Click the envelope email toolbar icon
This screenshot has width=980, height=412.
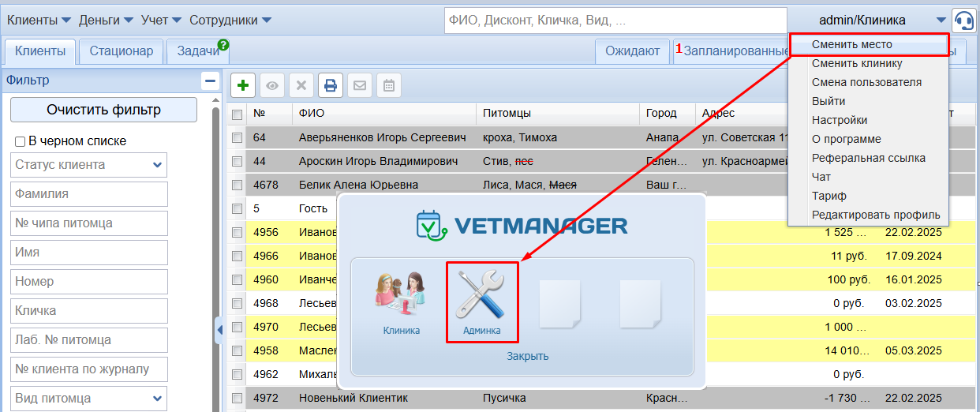pyautogui.click(x=360, y=85)
